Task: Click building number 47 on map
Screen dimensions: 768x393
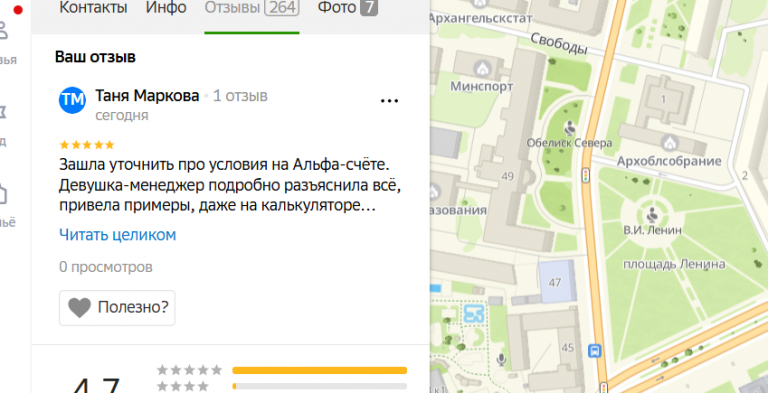Action: (x=554, y=282)
